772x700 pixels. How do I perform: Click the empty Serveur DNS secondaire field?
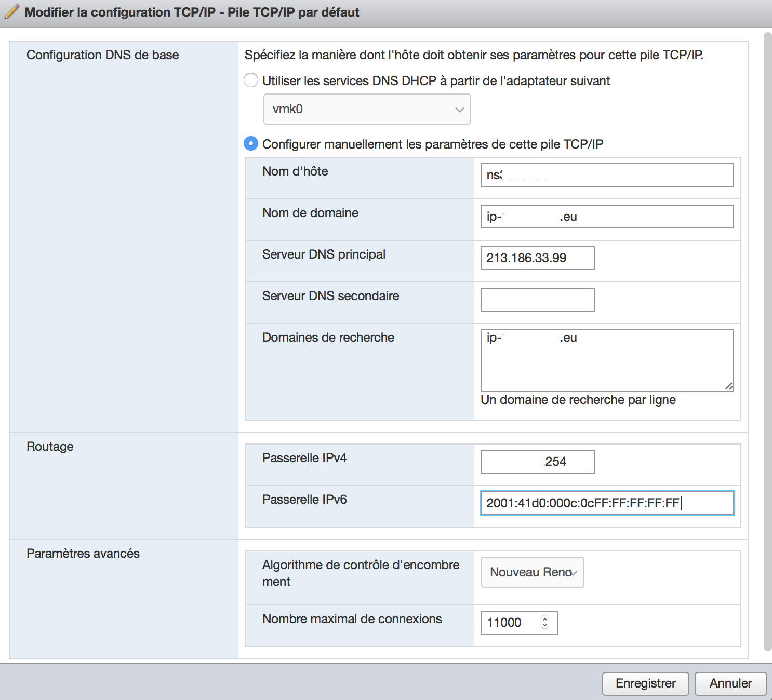(537, 300)
